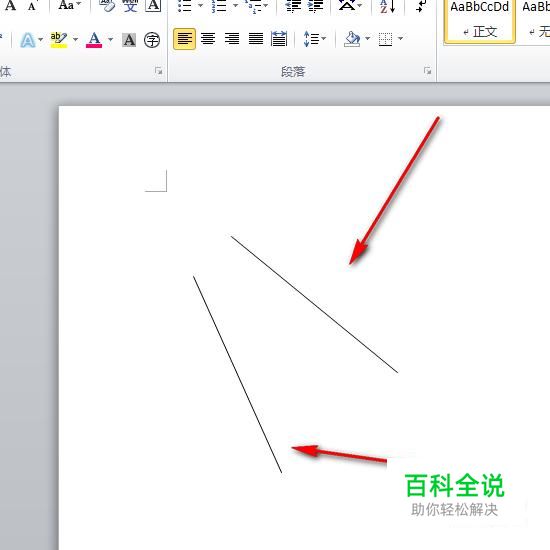Expand the numbering library dropdown arrow
This screenshot has height=550, width=550.
[235, 6]
